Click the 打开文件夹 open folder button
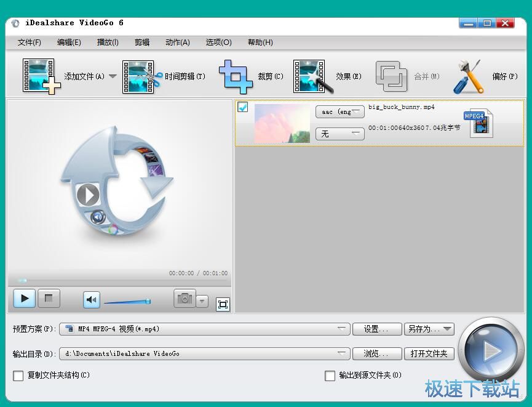The height and width of the screenshot is (407, 532). coord(429,353)
